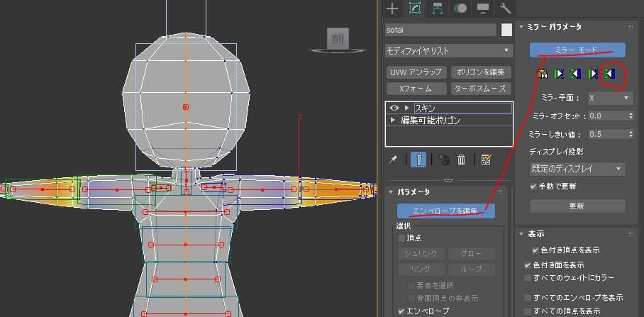Screen dimensions: 644x317
Task: Toggle Show End Result icon
Action: (x=419, y=160)
